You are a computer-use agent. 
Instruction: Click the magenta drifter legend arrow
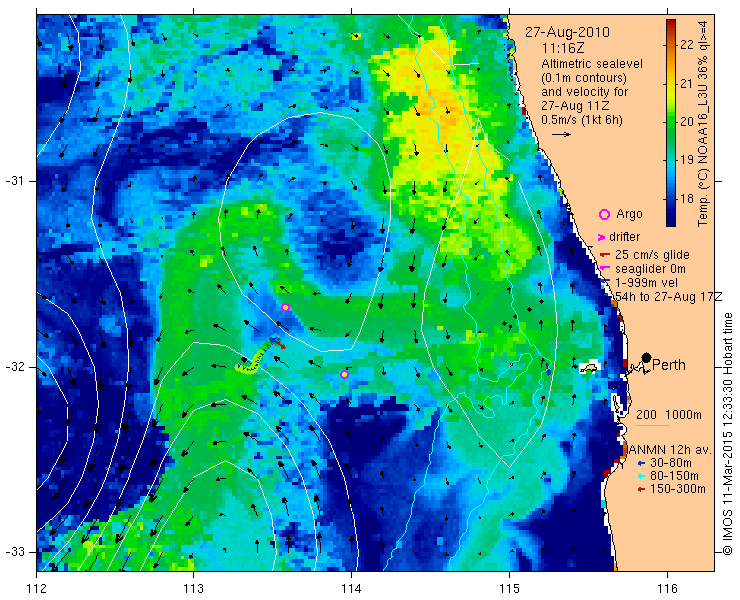[x=601, y=237]
